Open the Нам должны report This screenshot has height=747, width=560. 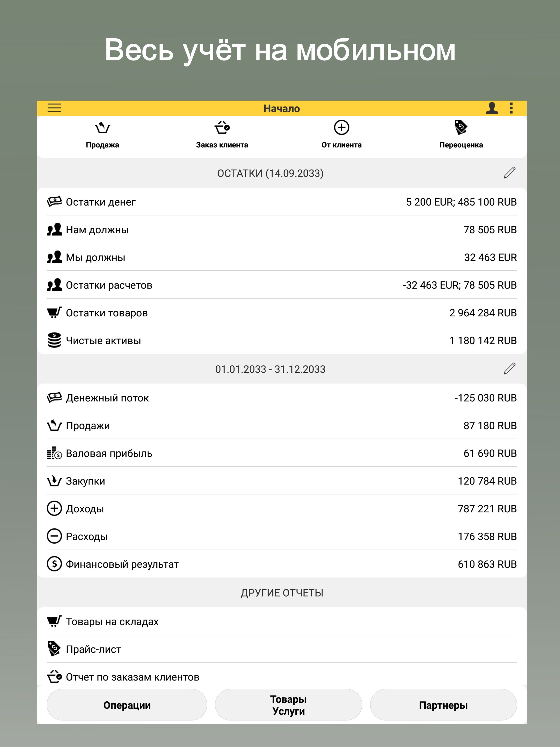[x=282, y=229]
